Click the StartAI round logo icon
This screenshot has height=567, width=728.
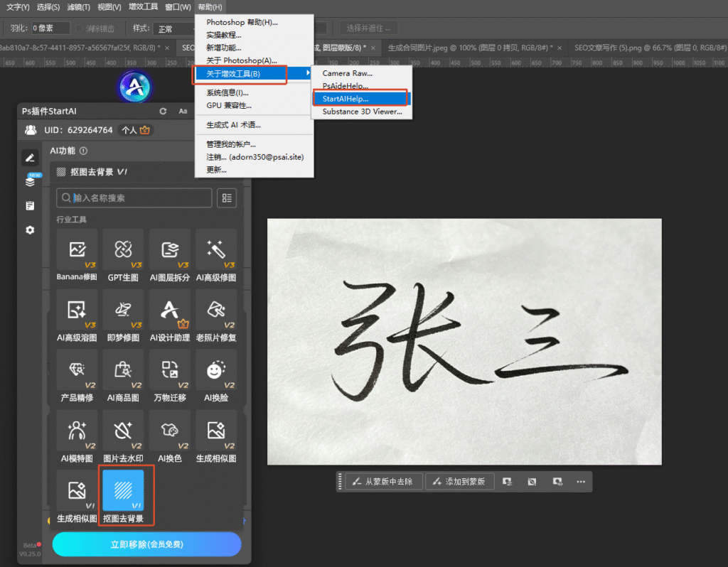[x=134, y=87]
